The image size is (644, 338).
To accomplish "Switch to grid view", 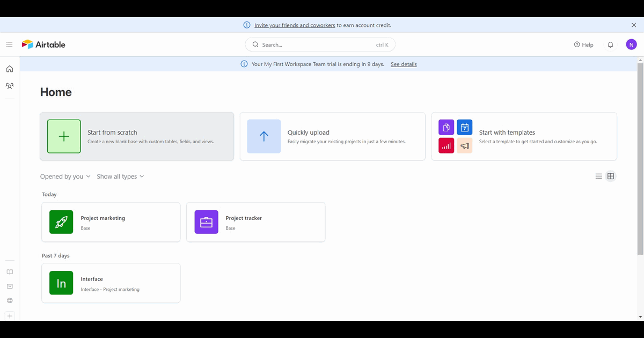I will [x=611, y=176].
